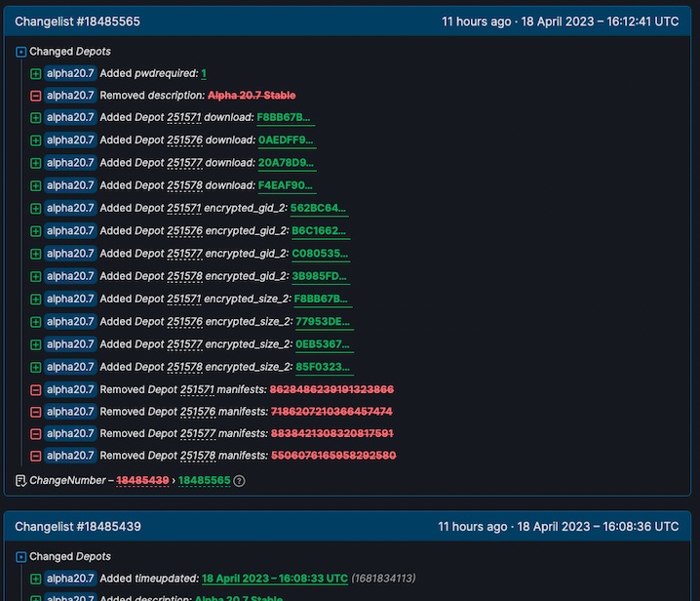Image resolution: width=700 pixels, height=601 pixels.
Task: Open the Changelist #18485439 header link
Action: (77, 526)
